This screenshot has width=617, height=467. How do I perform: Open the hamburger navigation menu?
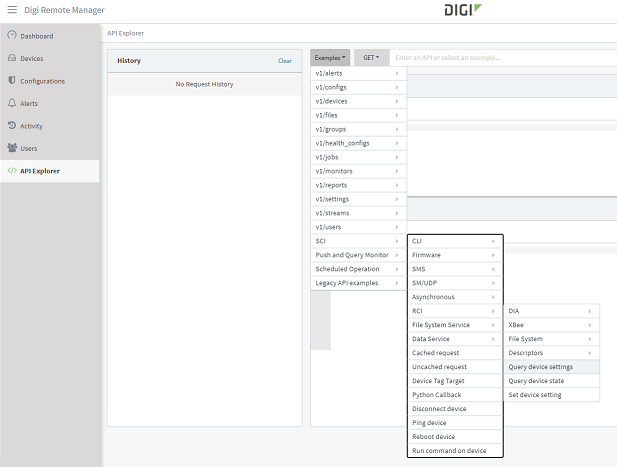pos(12,9)
